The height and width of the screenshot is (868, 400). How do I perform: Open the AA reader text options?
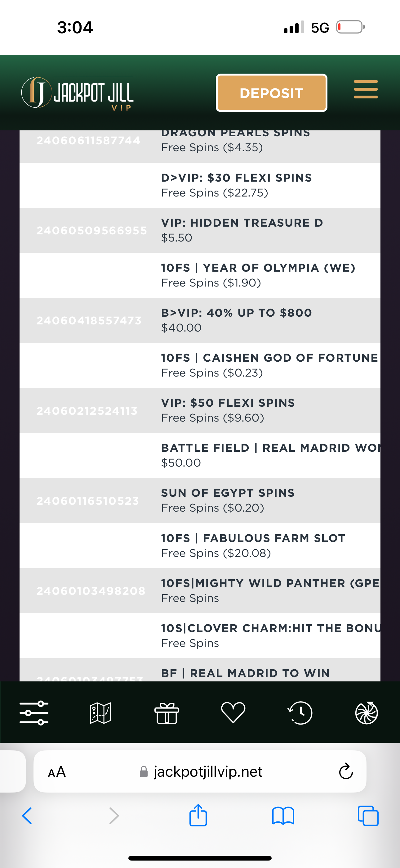(x=57, y=772)
